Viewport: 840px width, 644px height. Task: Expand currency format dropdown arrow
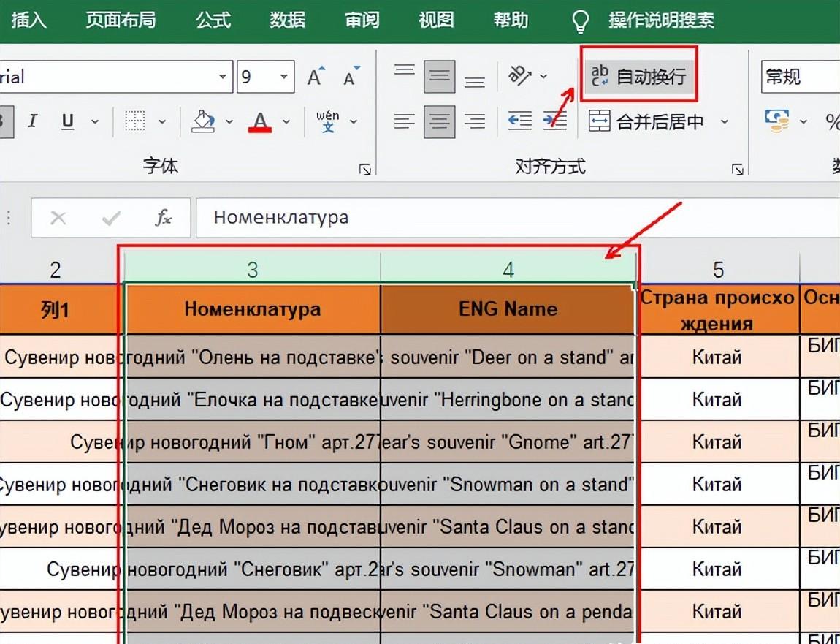click(803, 122)
